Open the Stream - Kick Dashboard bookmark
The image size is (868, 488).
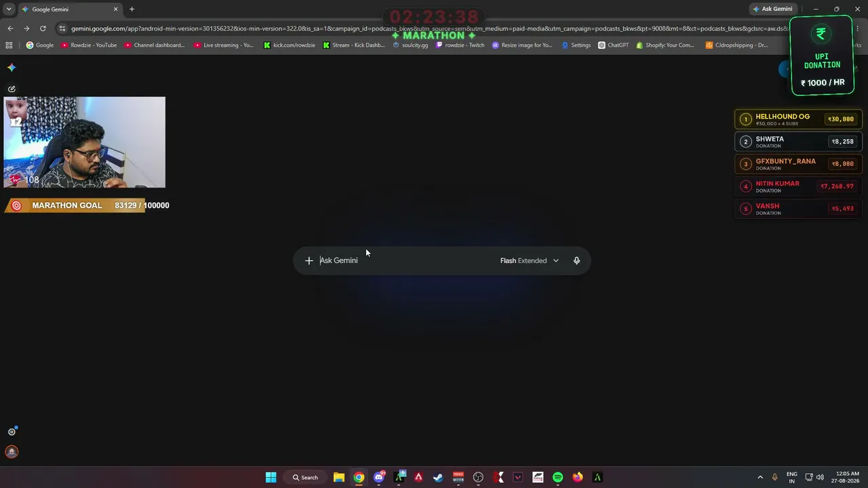354,45
